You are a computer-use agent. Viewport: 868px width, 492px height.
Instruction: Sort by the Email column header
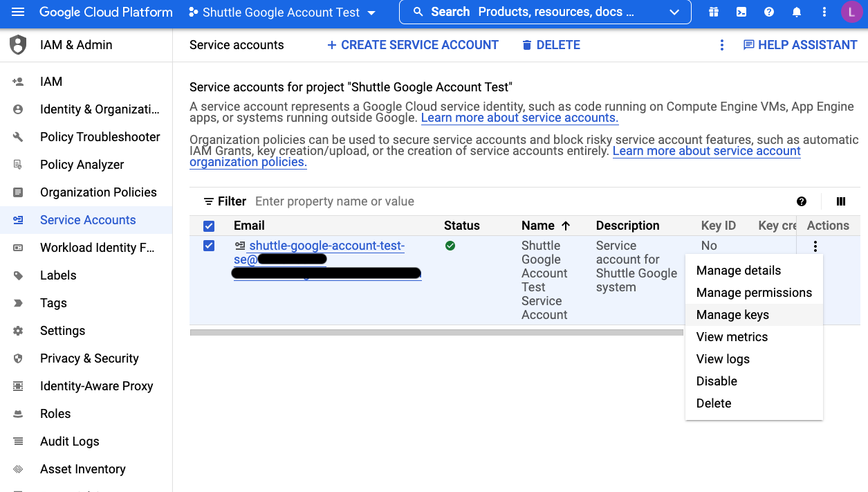click(249, 226)
